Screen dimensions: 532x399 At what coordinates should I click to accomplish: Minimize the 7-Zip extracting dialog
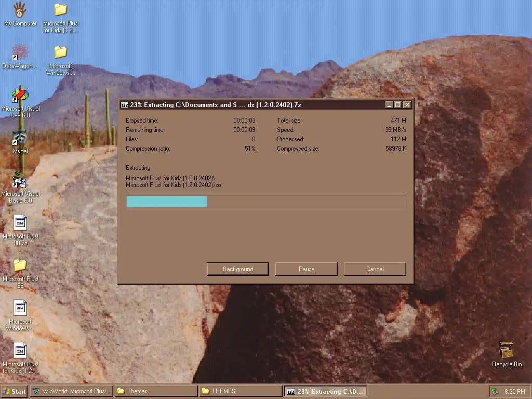click(389, 105)
